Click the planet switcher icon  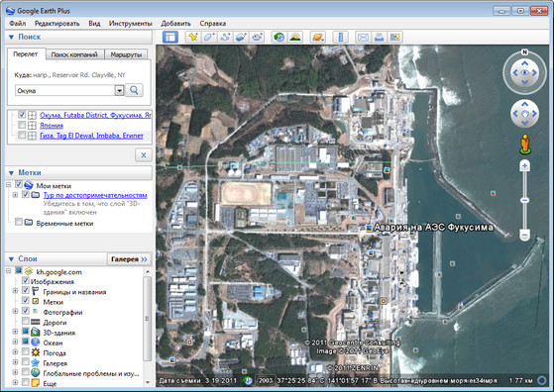pyautogui.click(x=317, y=37)
